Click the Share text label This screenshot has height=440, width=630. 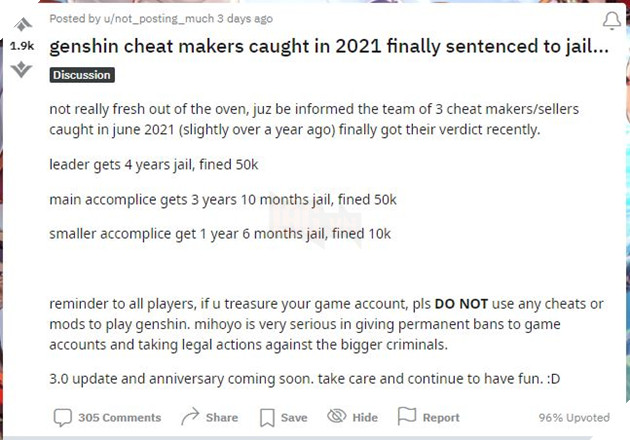coord(222,418)
